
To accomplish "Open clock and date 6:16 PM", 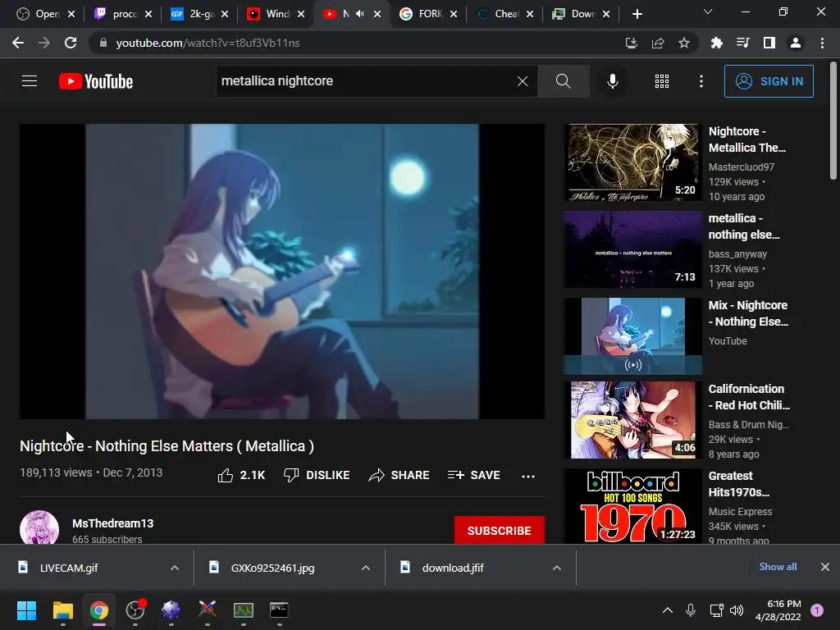I will (778, 610).
